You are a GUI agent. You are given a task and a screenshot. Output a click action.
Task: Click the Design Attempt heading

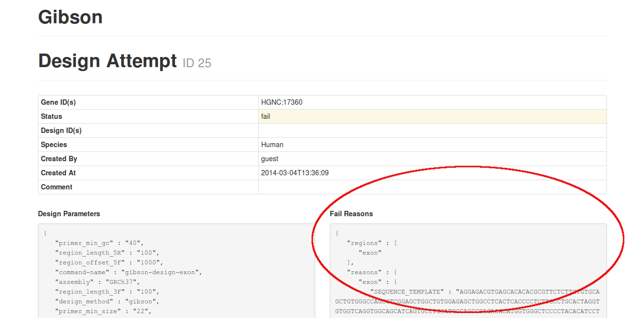click(x=107, y=61)
